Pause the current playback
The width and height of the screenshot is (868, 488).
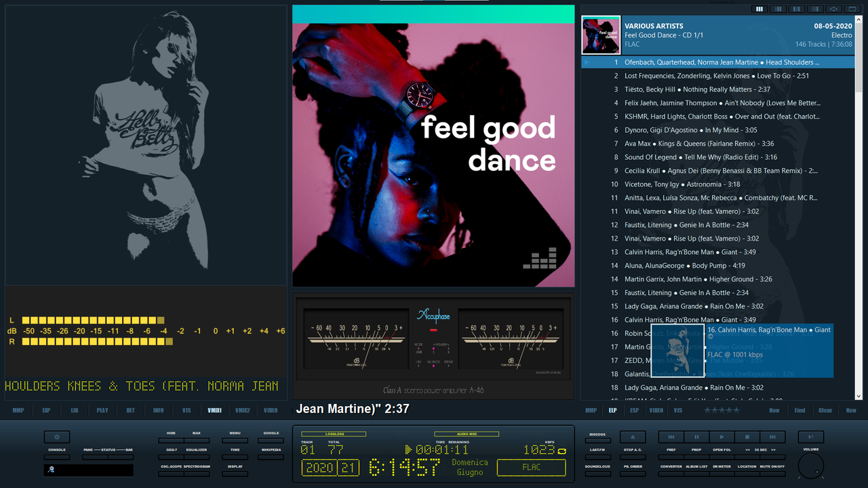[696, 437]
